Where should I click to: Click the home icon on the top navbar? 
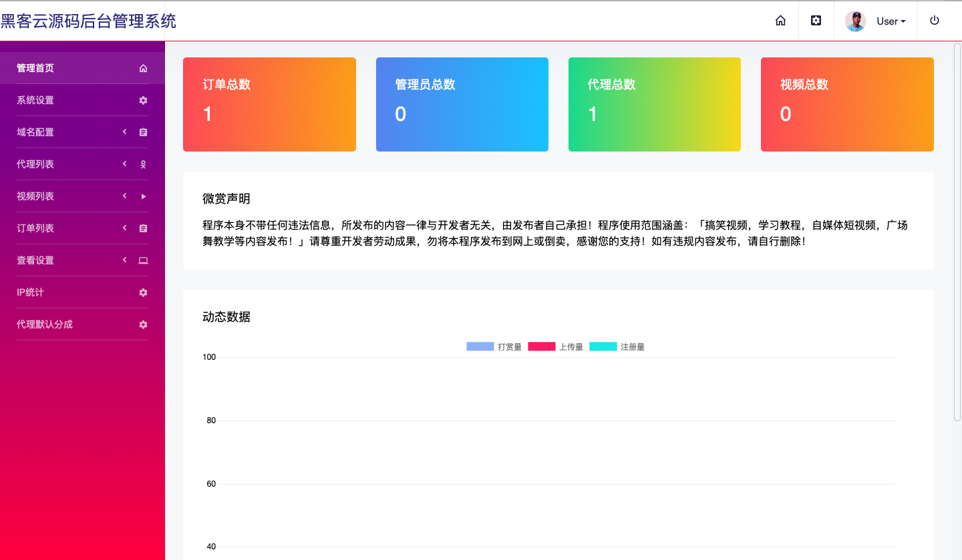tap(780, 21)
